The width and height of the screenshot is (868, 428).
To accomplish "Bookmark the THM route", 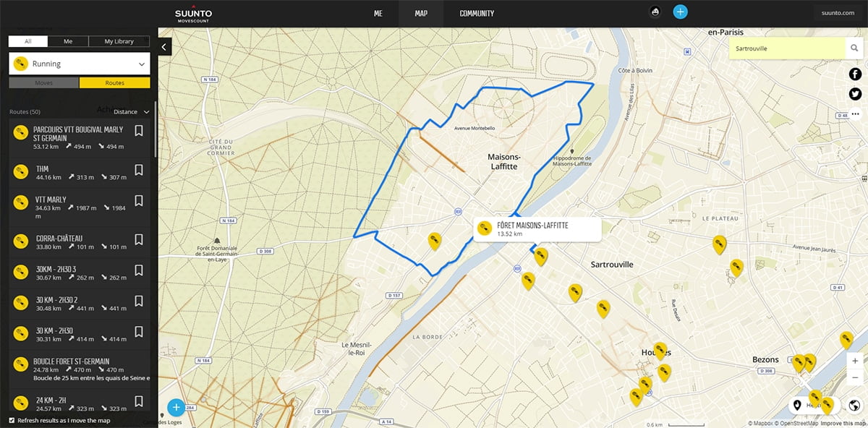I will (139, 170).
